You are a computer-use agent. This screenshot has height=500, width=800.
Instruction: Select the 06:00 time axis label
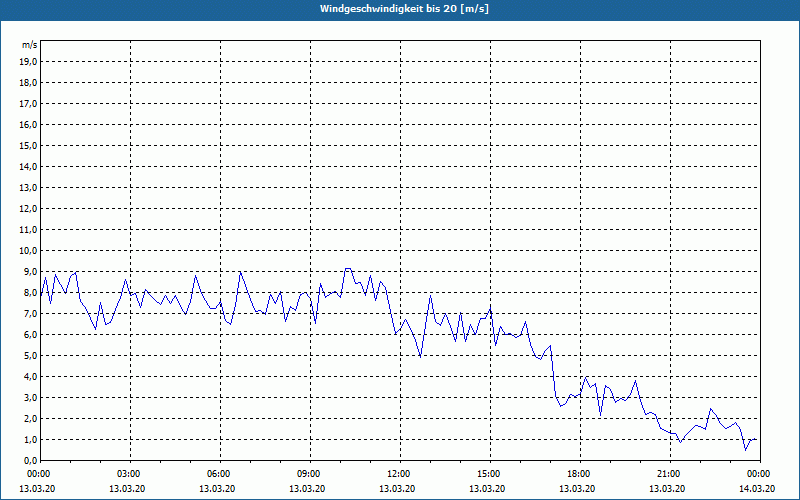pyautogui.click(x=220, y=474)
